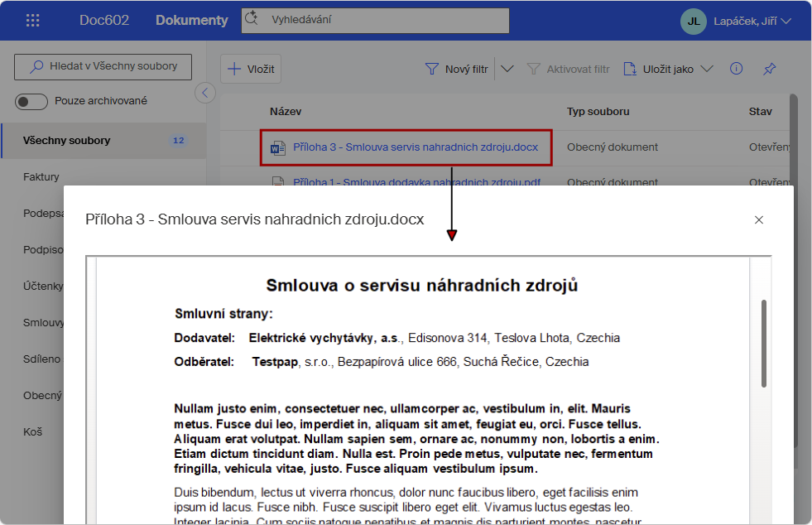Open Příloha 3 - Smlouva servis link

pyautogui.click(x=416, y=147)
